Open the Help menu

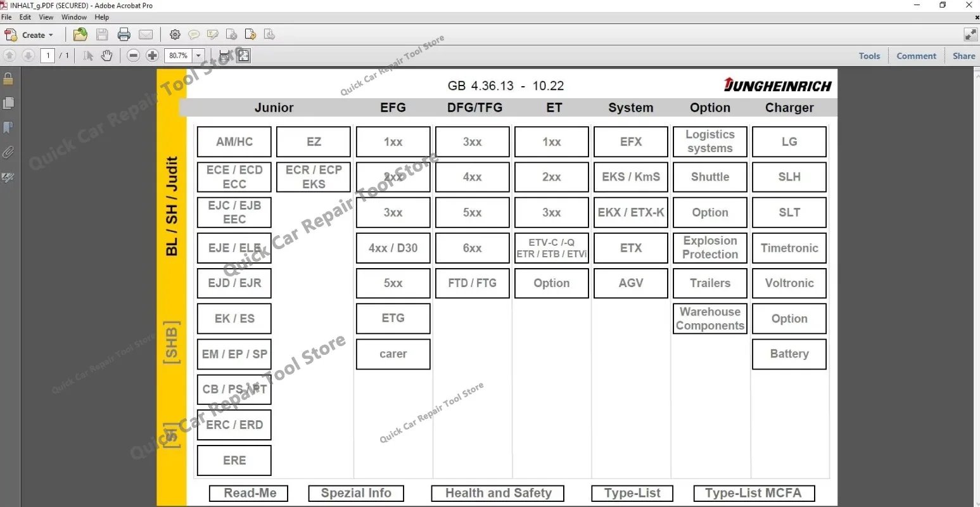coord(102,17)
